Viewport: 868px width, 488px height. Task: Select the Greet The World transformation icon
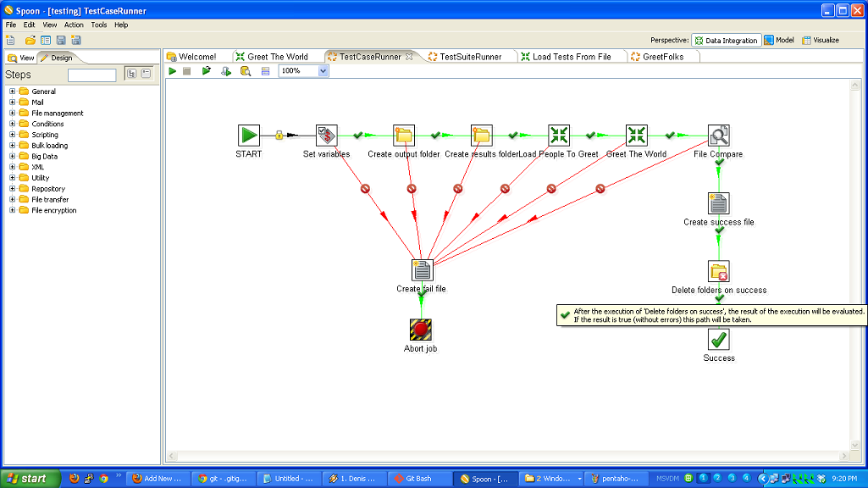[637, 136]
